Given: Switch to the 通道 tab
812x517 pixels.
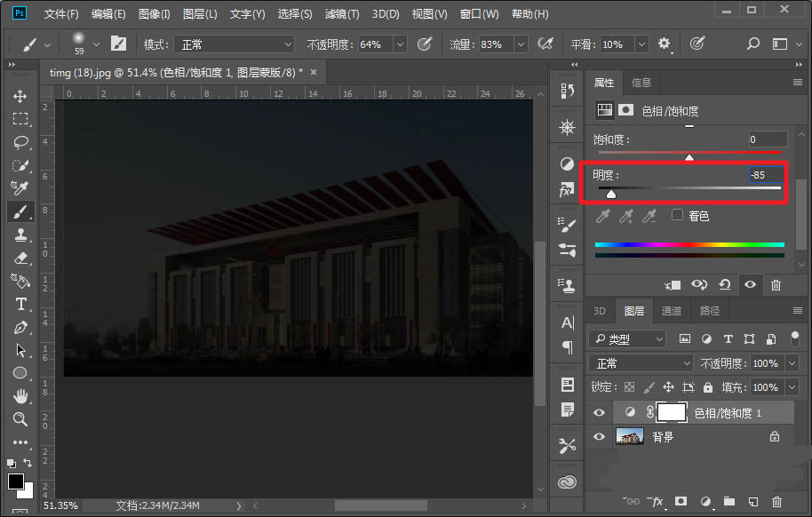Looking at the screenshot, I should [x=672, y=311].
